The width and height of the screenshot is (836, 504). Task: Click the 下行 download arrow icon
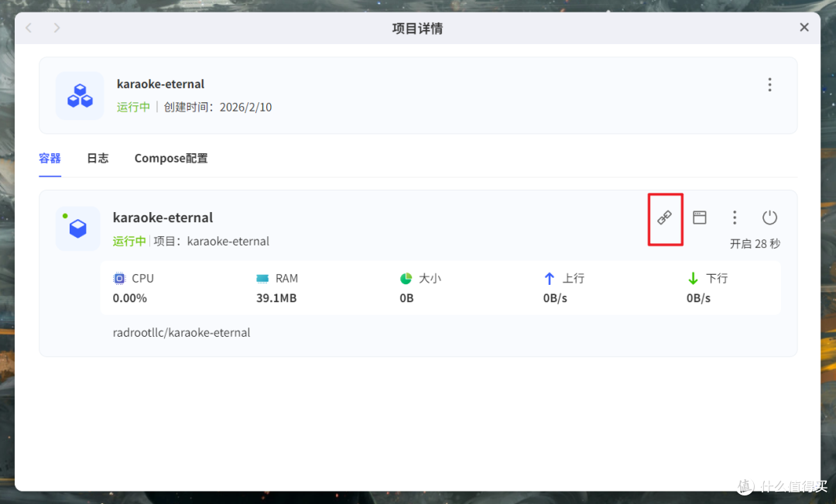693,279
